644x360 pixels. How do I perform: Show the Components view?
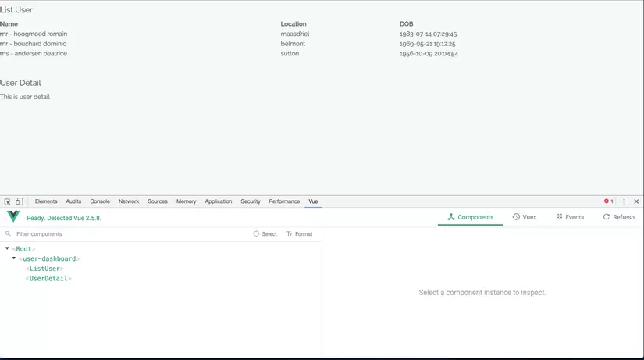coord(470,217)
